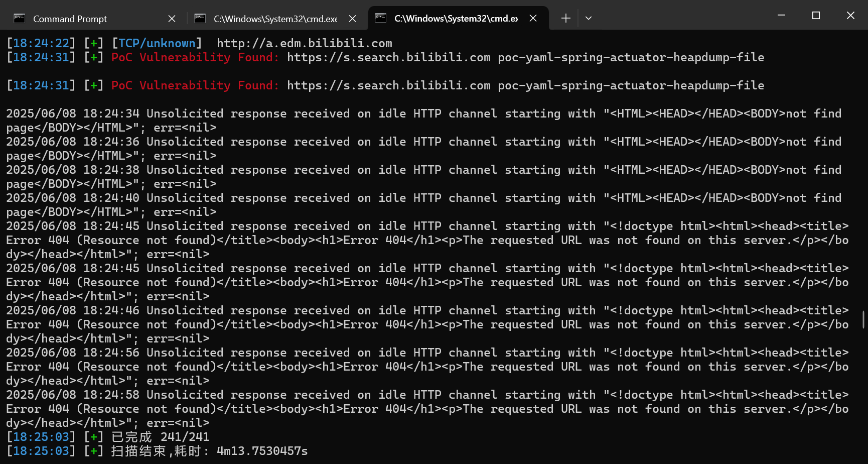Click the middle cmd.exe tab's terminal icon
Viewport: 868px width, 464px height.
point(200,19)
